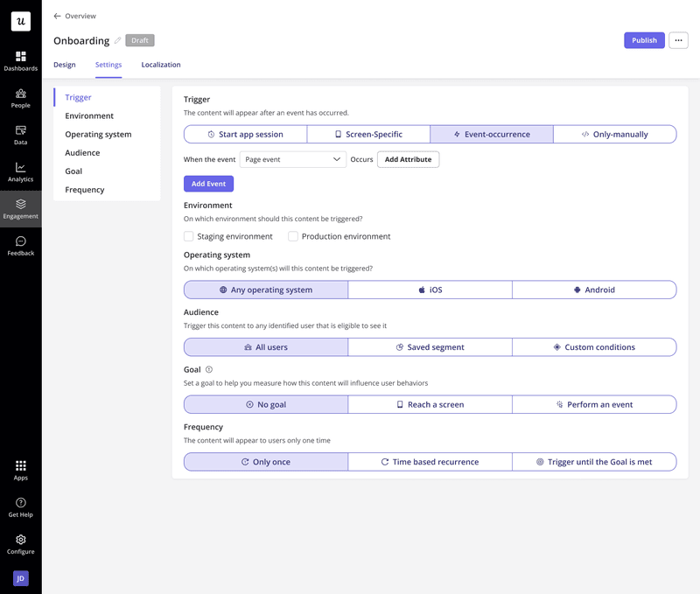Click the Goal info icon
The width and height of the screenshot is (700, 594).
point(209,369)
